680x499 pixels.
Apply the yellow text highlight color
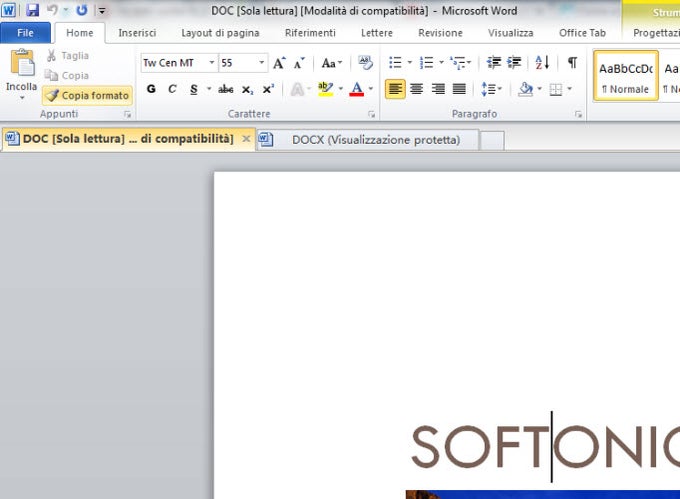[325, 89]
